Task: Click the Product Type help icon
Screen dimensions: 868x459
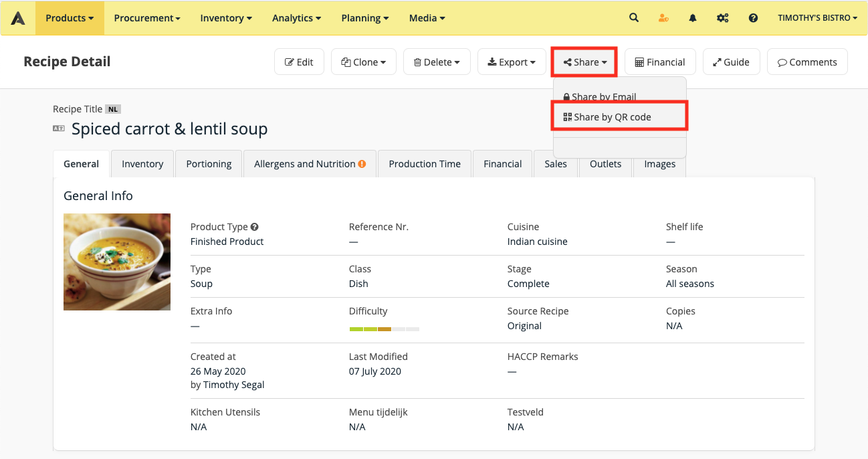Action: click(x=255, y=227)
